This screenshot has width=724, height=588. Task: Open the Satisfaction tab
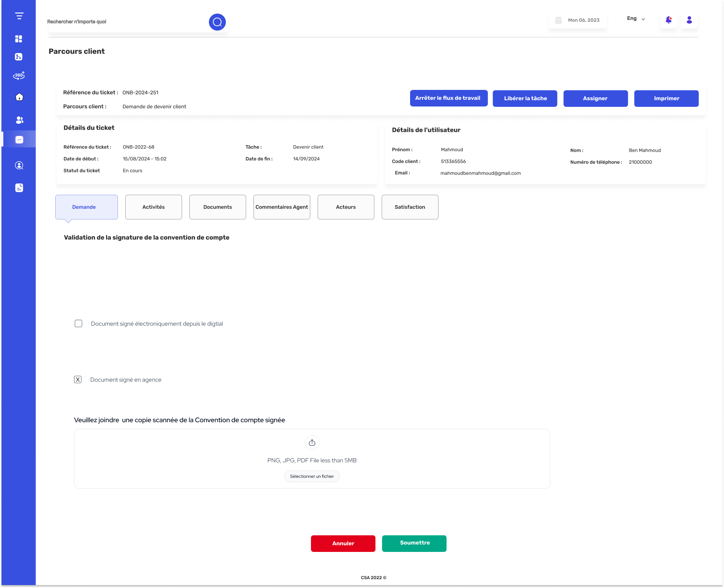pos(410,207)
